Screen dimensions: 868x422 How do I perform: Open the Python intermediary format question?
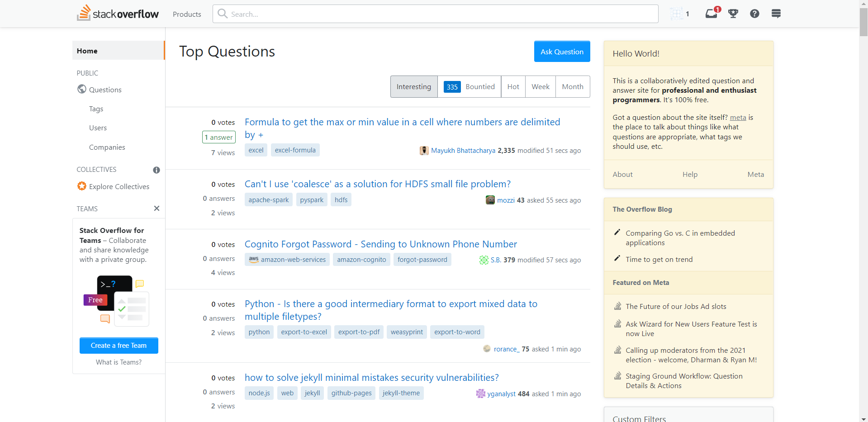pos(391,310)
